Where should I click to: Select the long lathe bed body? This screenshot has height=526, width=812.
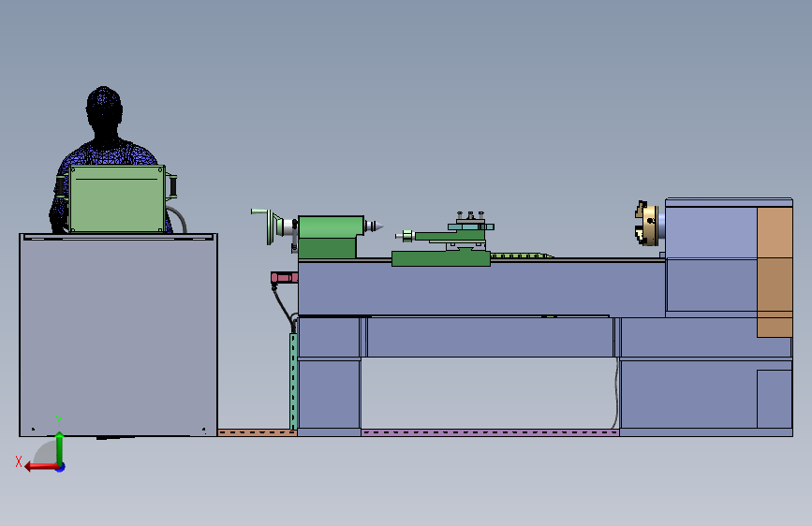point(481,288)
